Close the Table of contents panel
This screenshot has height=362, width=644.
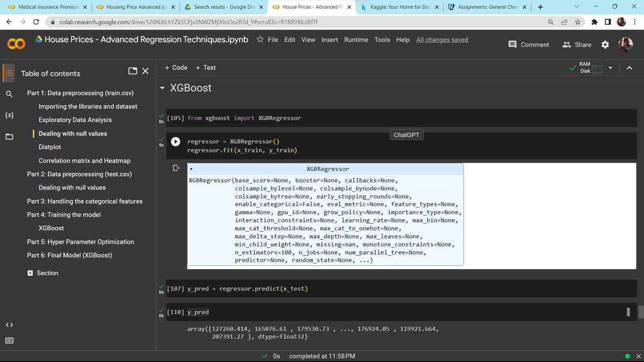click(145, 71)
